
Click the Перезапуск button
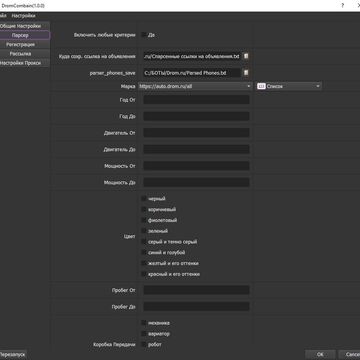[13, 354]
